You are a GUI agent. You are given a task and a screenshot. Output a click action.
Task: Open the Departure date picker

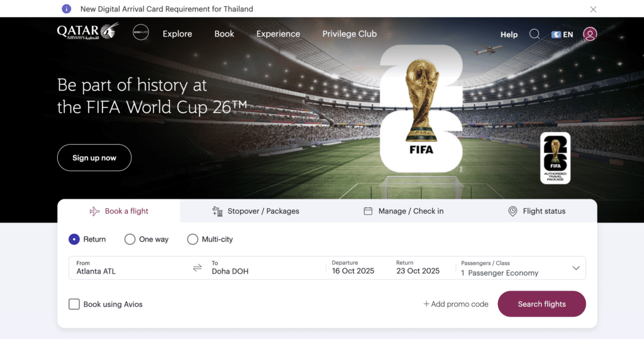[353, 268]
